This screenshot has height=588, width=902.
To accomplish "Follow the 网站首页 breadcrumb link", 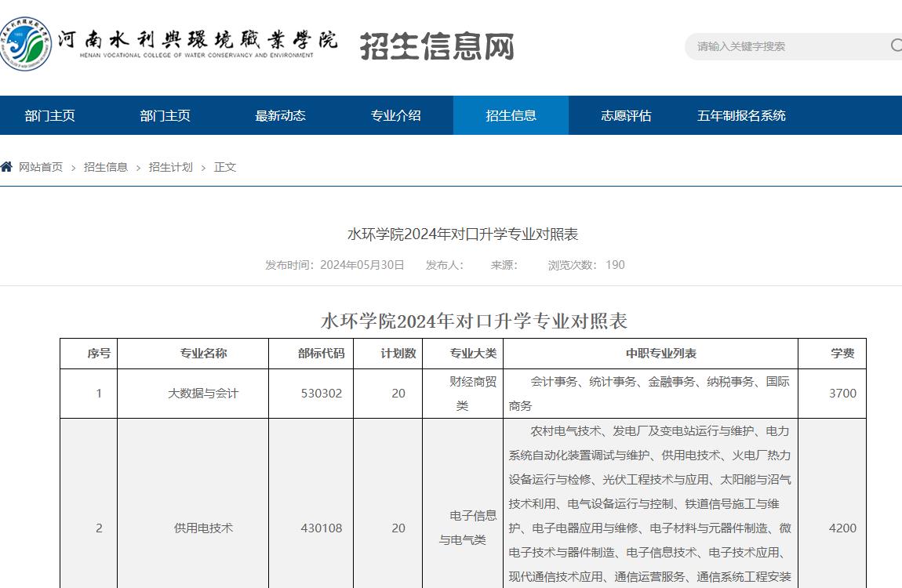I will [41, 167].
